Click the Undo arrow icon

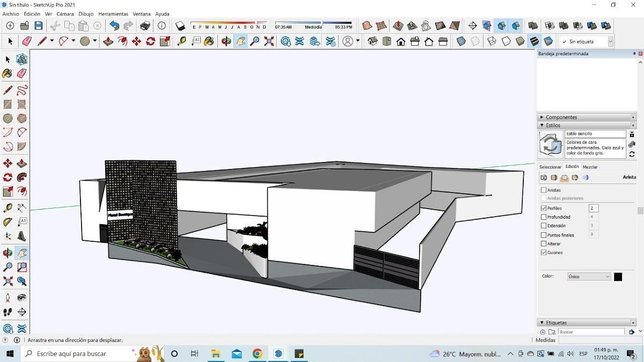[114, 25]
